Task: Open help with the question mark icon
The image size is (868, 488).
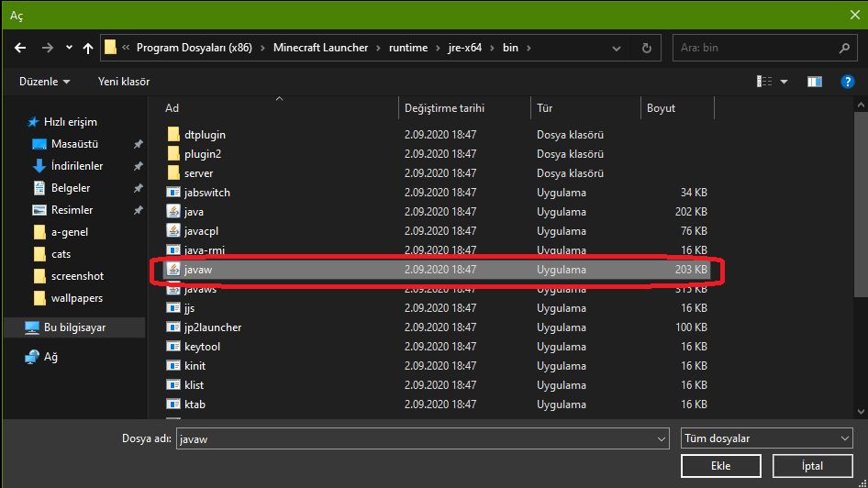Action: point(847,82)
